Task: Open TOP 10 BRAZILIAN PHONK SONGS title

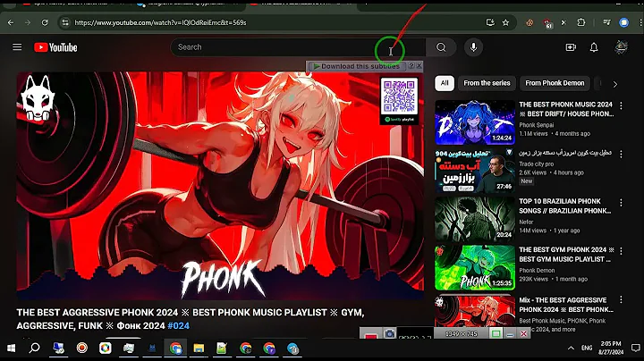Action: (564, 206)
